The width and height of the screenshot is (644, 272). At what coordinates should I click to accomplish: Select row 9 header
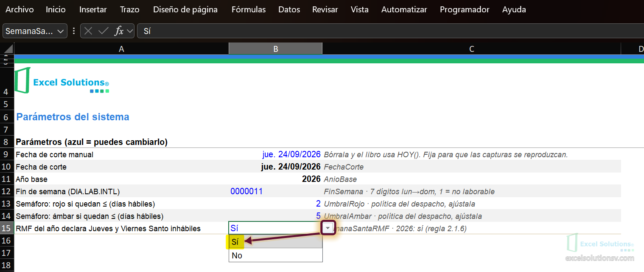tap(7, 154)
